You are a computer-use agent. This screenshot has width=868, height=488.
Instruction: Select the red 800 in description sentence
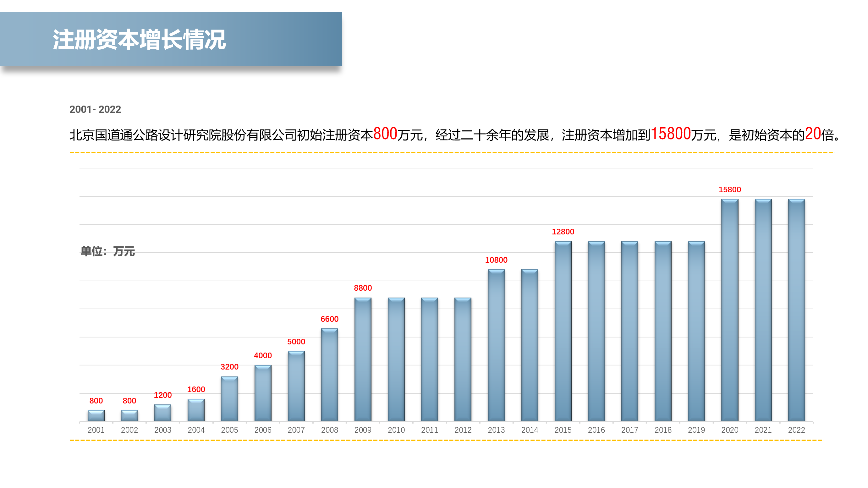tap(385, 134)
